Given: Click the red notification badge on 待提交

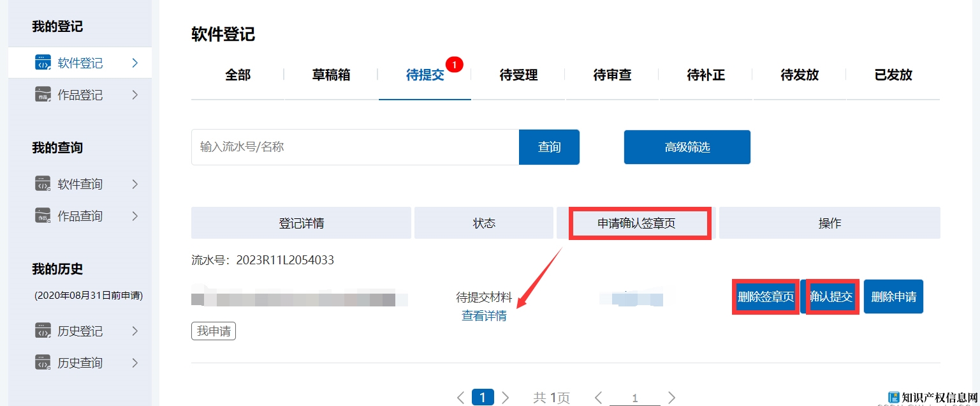Looking at the screenshot, I should pos(454,64).
